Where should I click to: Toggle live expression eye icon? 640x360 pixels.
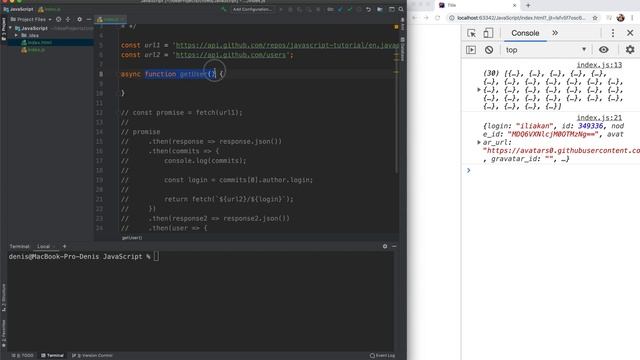(604, 50)
